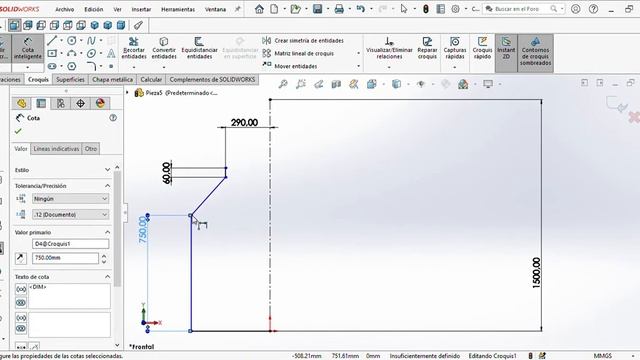Click the Zoom to fit icon

click(283, 84)
